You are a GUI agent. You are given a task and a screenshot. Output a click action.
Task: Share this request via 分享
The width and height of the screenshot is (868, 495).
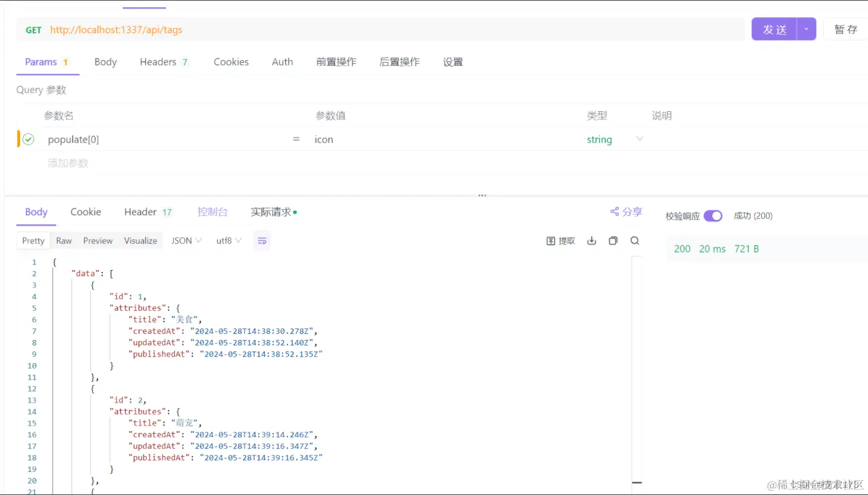click(626, 212)
